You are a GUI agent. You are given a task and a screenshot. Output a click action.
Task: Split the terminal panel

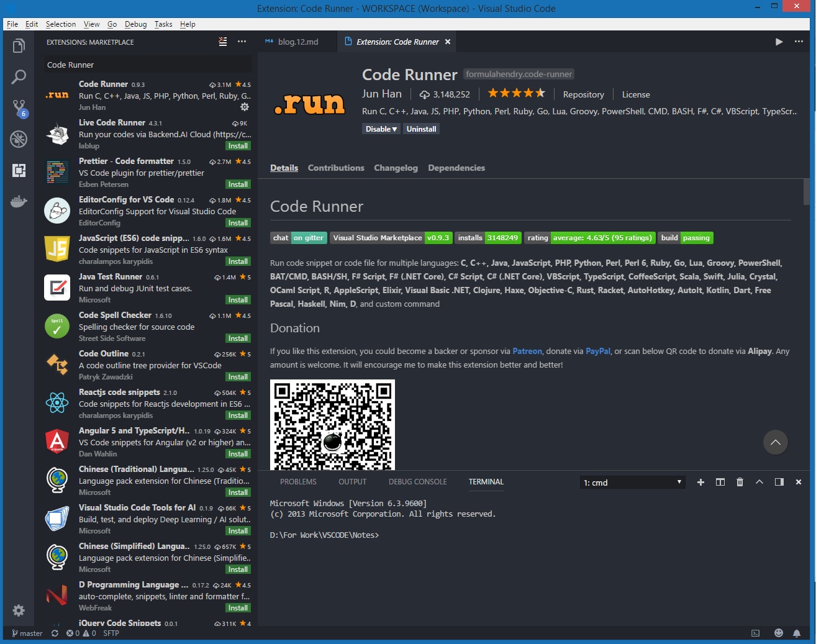point(720,482)
